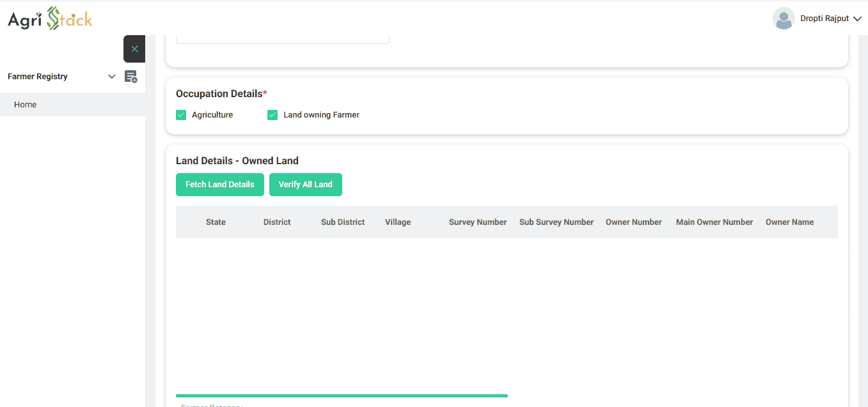
Task: Click the Dropti Rajput username
Action: tap(825, 19)
